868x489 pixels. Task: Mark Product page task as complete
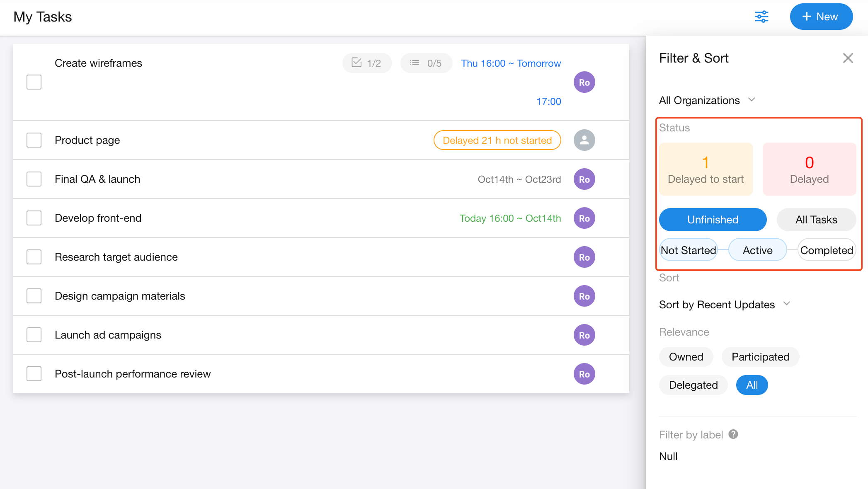coord(34,140)
